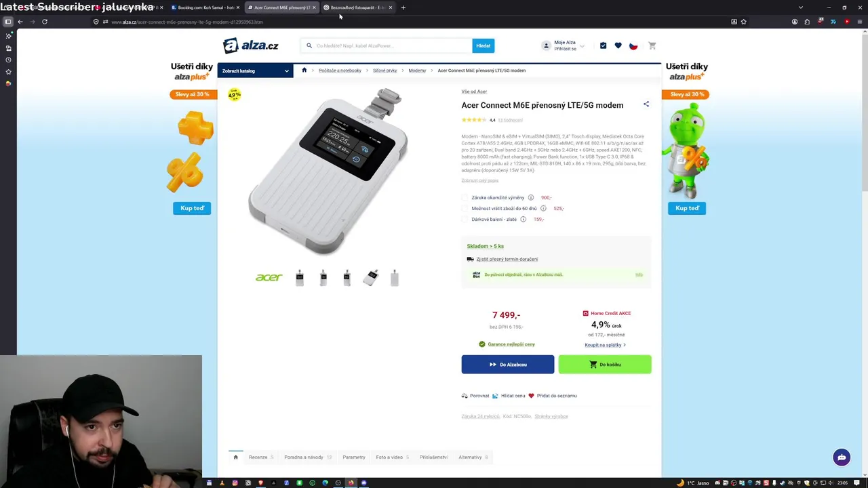868x488 pixels.
Task: Open the shopping cart icon in header
Action: click(x=652, y=45)
